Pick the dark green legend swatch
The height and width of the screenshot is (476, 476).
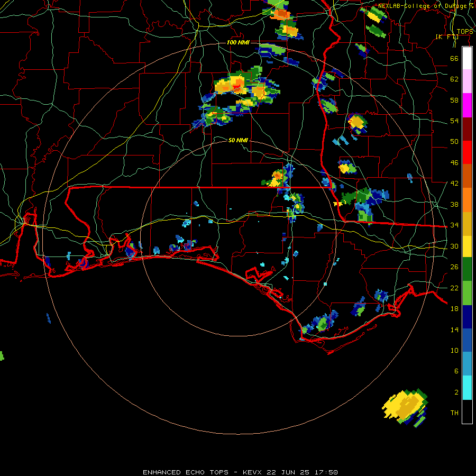click(467, 269)
